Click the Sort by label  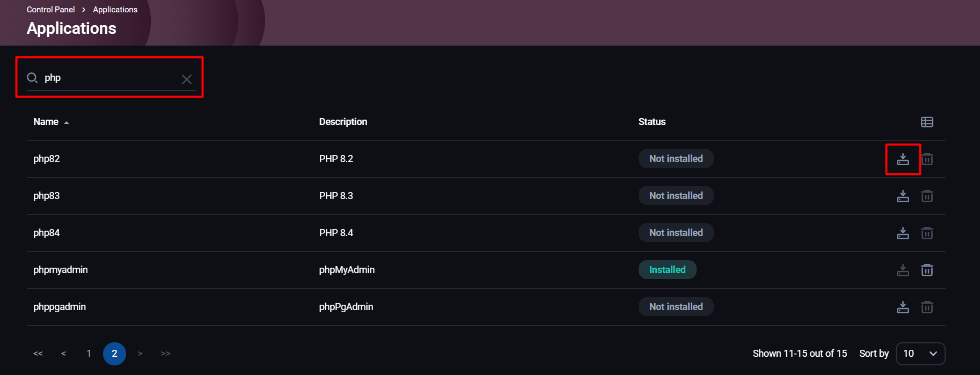(874, 354)
